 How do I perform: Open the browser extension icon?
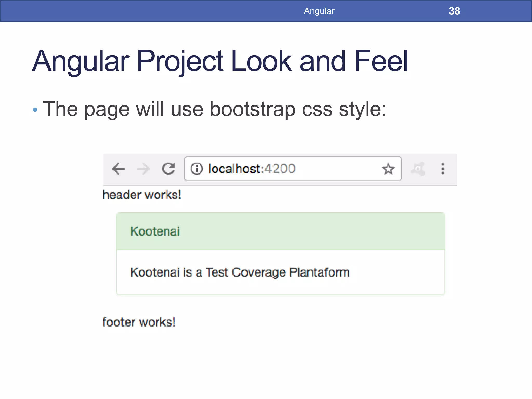pyautogui.click(x=418, y=169)
